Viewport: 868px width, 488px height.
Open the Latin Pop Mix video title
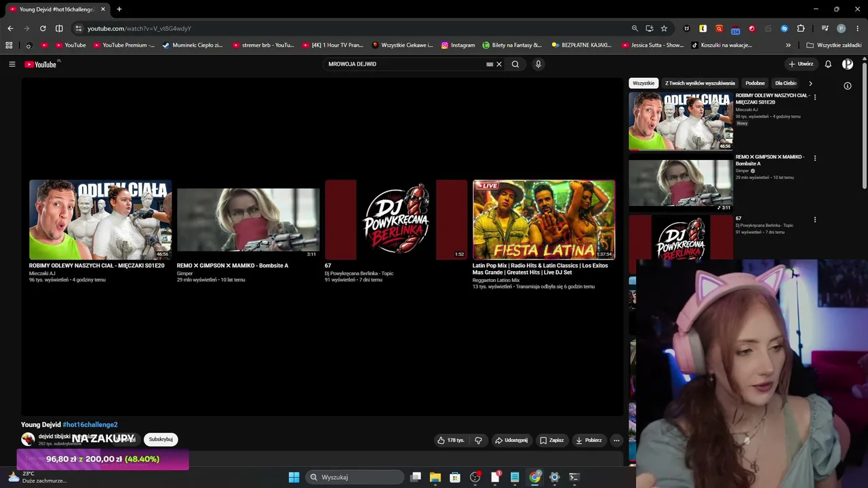pos(540,269)
